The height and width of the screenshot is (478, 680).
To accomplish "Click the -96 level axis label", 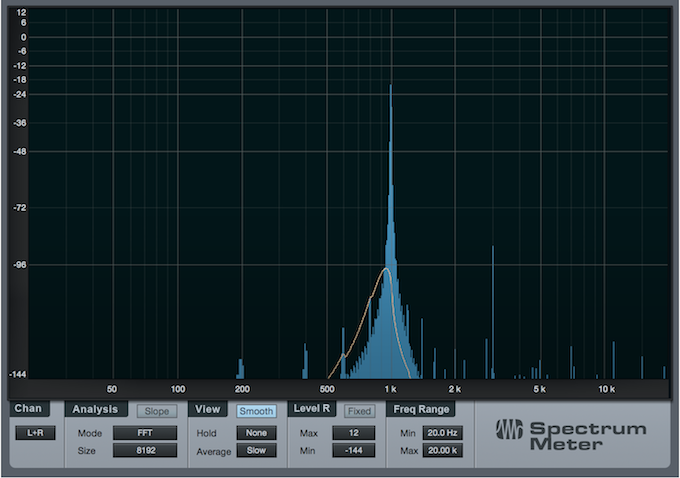I will [x=20, y=265].
